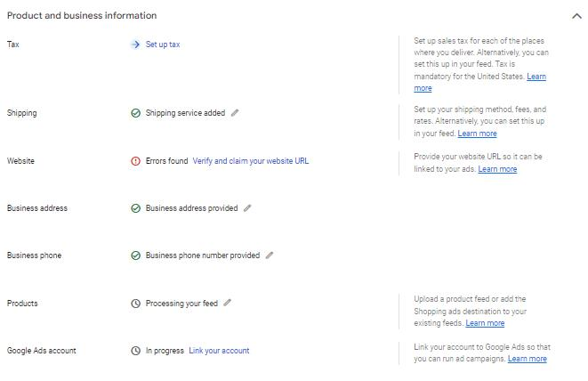Open Learn more link in Shipping description

point(477,134)
